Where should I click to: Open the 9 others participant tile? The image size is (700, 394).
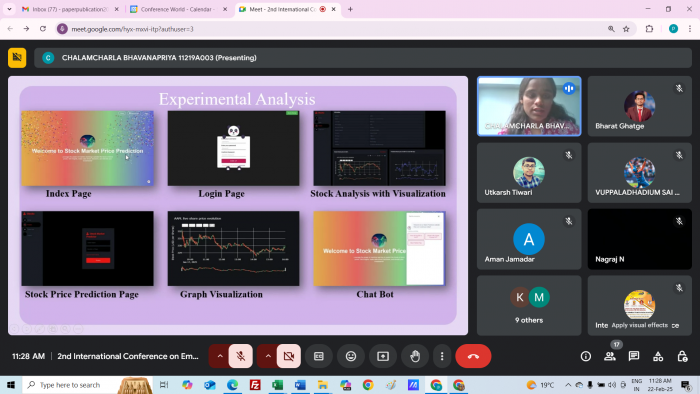click(529, 305)
